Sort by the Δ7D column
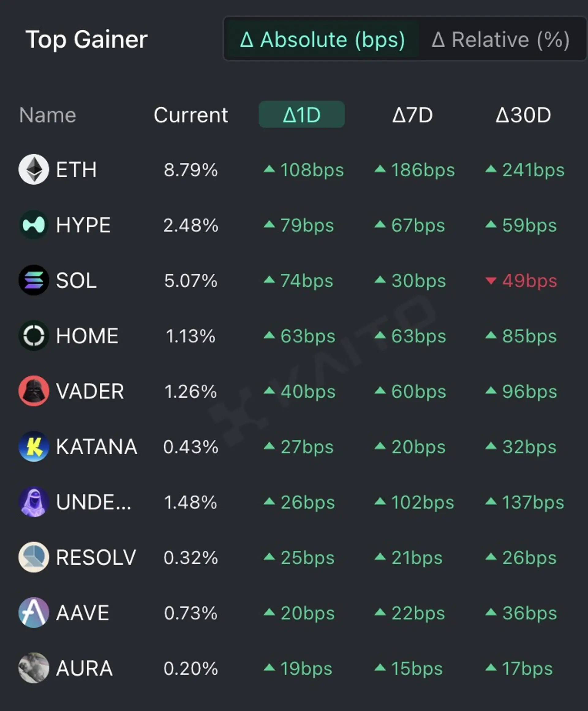This screenshot has width=588, height=711. click(413, 115)
